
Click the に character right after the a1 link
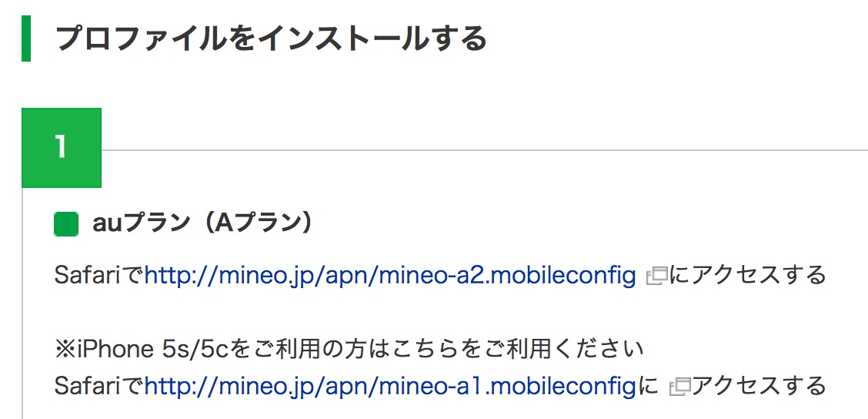tap(648, 385)
